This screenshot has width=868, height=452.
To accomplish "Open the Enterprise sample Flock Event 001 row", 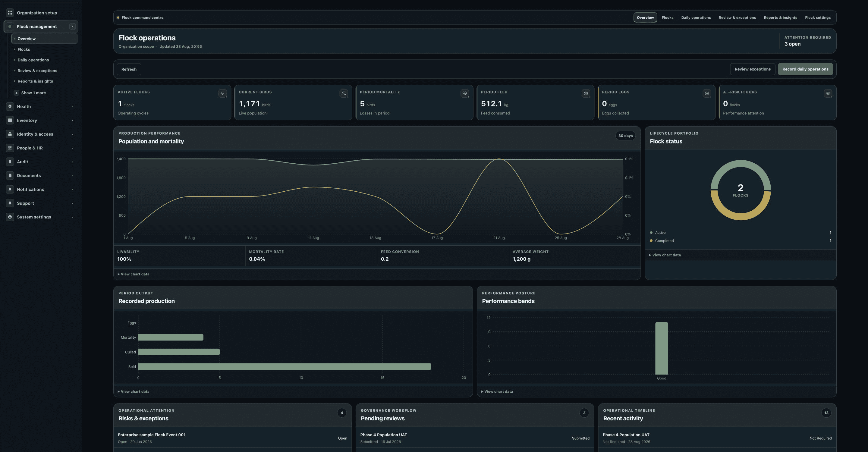I will click(x=232, y=438).
